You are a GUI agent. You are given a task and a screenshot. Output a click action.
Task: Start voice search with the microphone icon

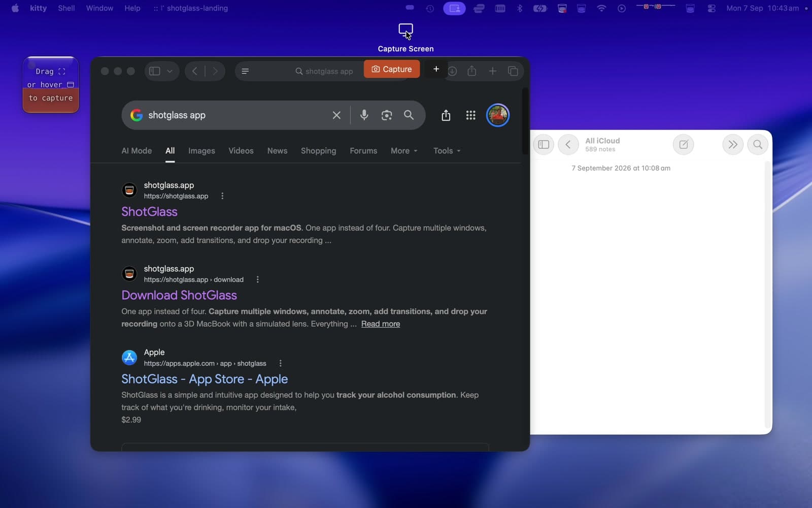364,115
